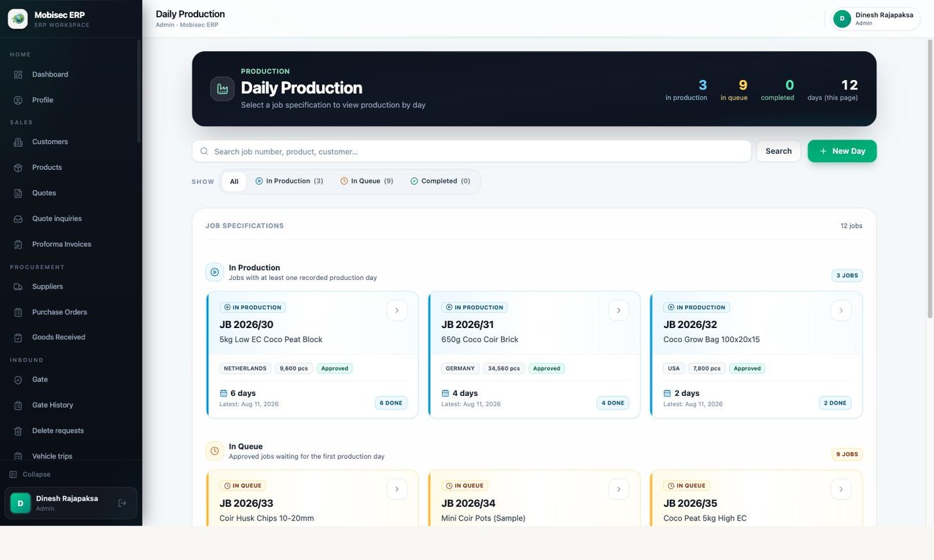Open the Dinesh Rajapaksa user menu at top right
The image size is (934, 560).
pos(875,19)
